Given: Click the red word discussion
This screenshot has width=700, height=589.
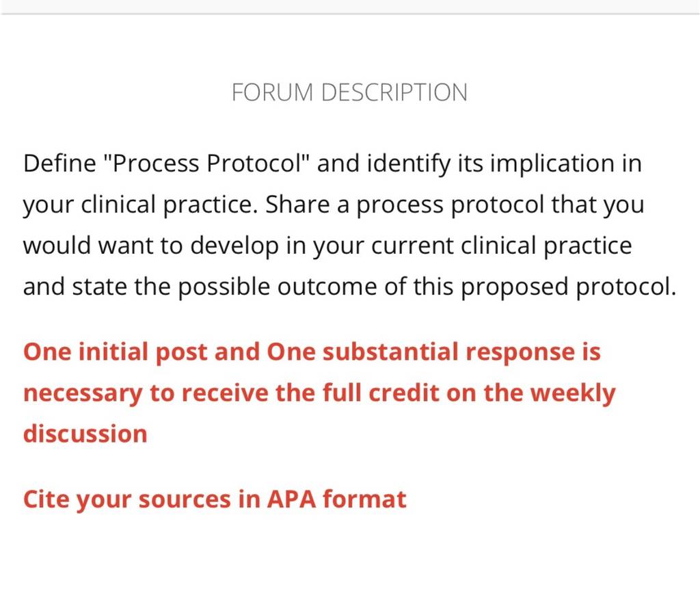Looking at the screenshot, I should (85, 434).
